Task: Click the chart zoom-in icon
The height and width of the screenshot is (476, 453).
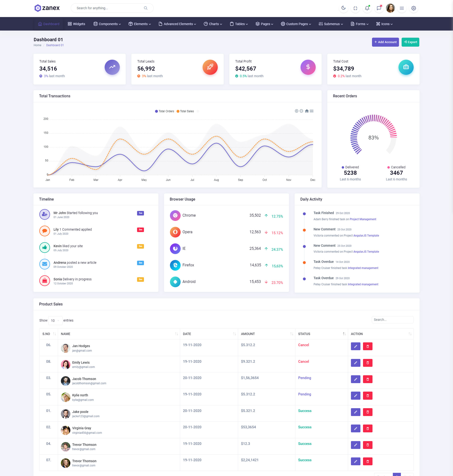Action: click(x=297, y=111)
